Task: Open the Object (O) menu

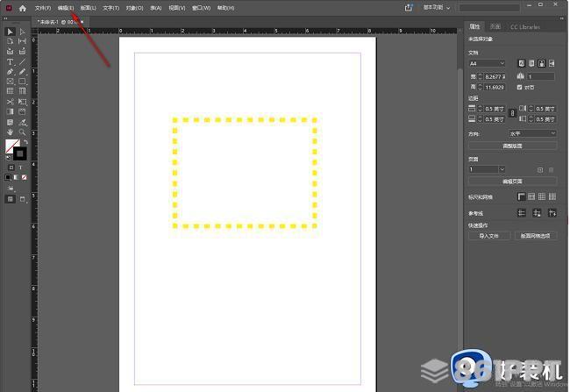Action: point(134,8)
